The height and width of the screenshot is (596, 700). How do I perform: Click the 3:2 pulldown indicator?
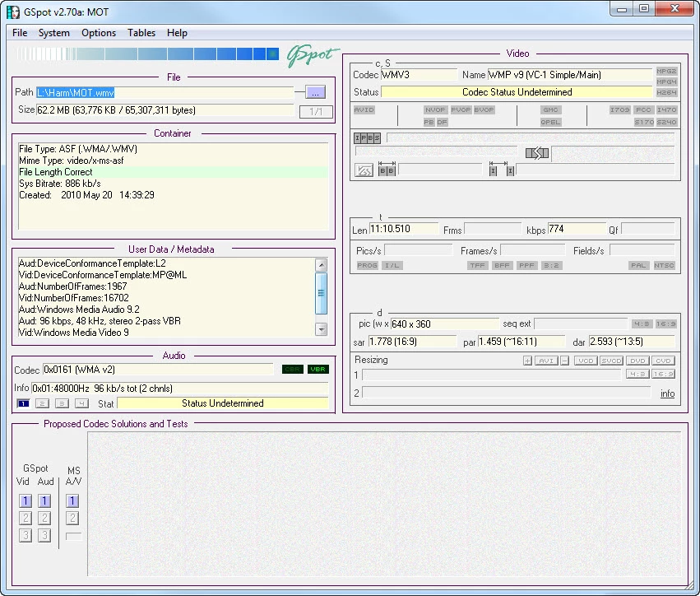click(x=551, y=265)
